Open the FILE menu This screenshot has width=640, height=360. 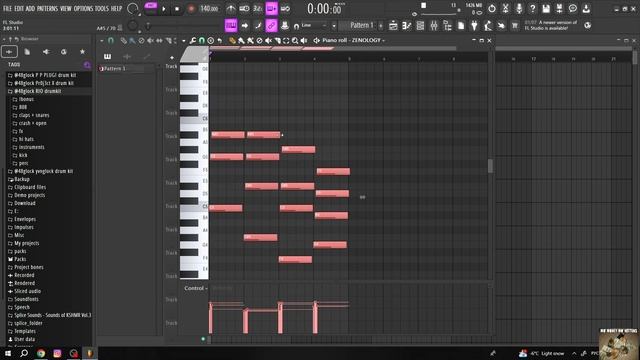click(x=7, y=8)
